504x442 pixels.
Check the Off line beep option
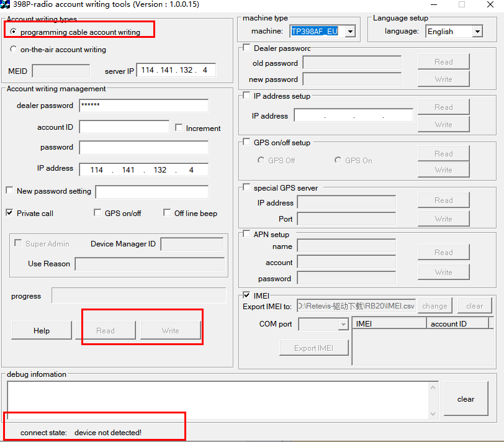point(167,213)
